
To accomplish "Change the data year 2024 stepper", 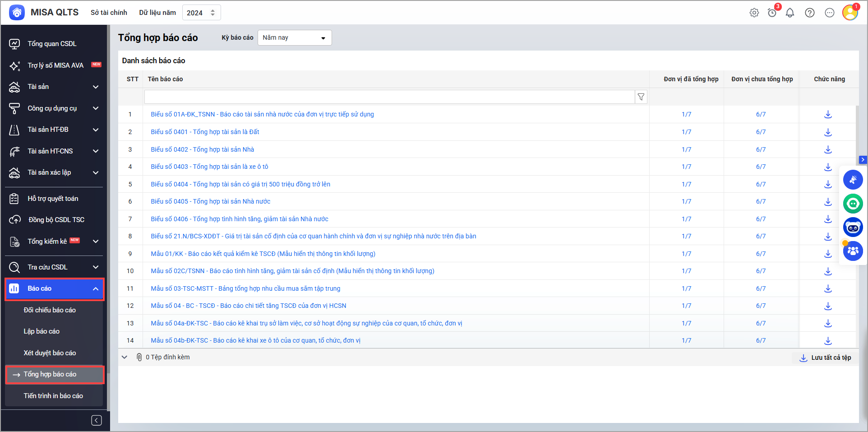I will coord(212,13).
